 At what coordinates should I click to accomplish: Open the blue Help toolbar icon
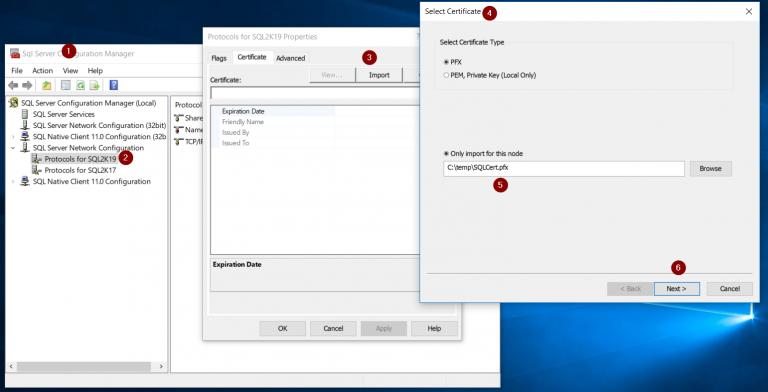114,86
